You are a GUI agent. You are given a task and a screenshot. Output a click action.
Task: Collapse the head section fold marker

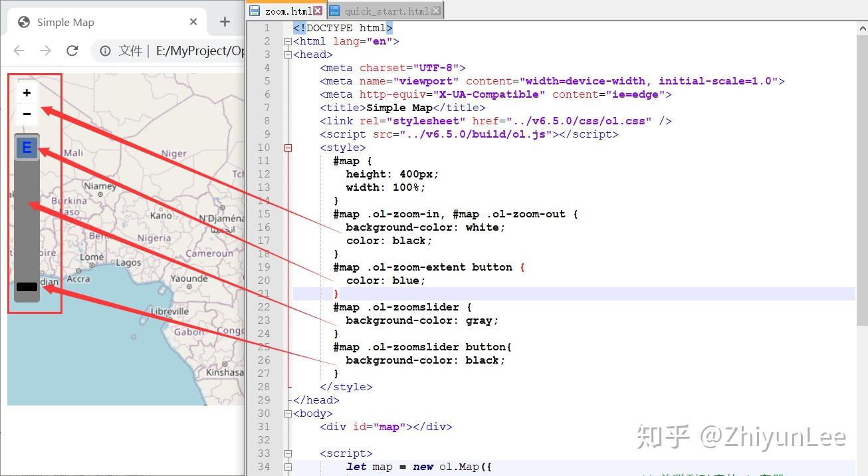pos(286,54)
